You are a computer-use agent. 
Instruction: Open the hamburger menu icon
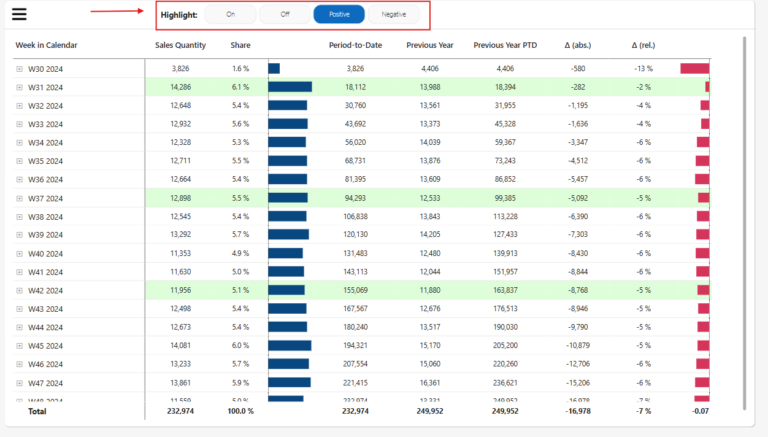coord(19,14)
